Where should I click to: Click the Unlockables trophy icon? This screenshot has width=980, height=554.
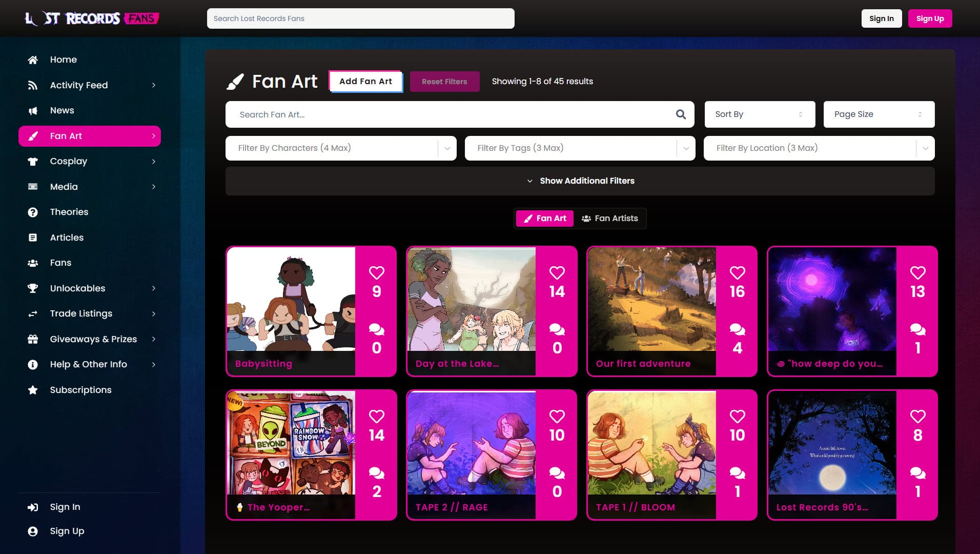33,288
